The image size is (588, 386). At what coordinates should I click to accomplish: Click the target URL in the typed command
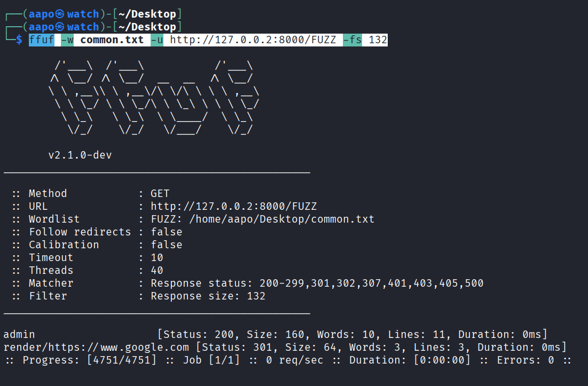(x=253, y=40)
